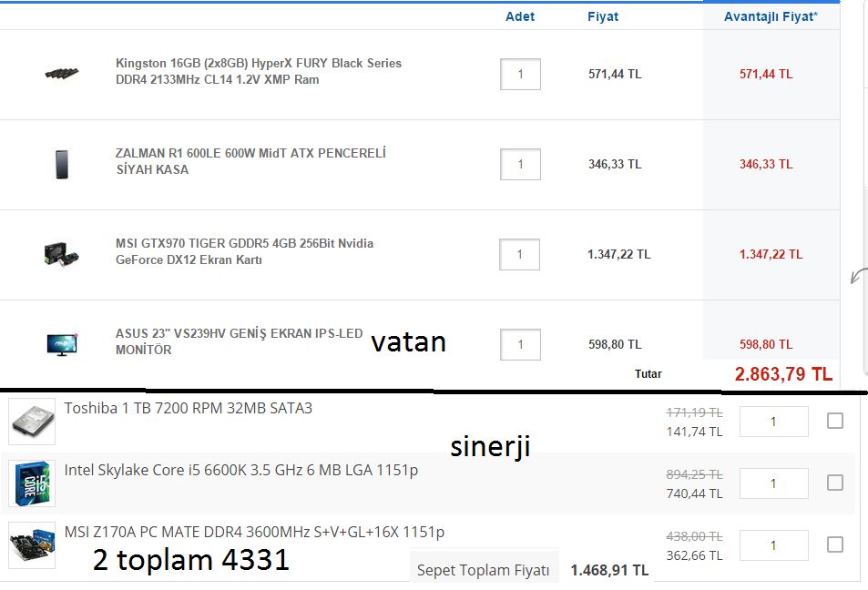Click the Zalman case quantity box
This screenshot has height=590, width=868.
[520, 164]
